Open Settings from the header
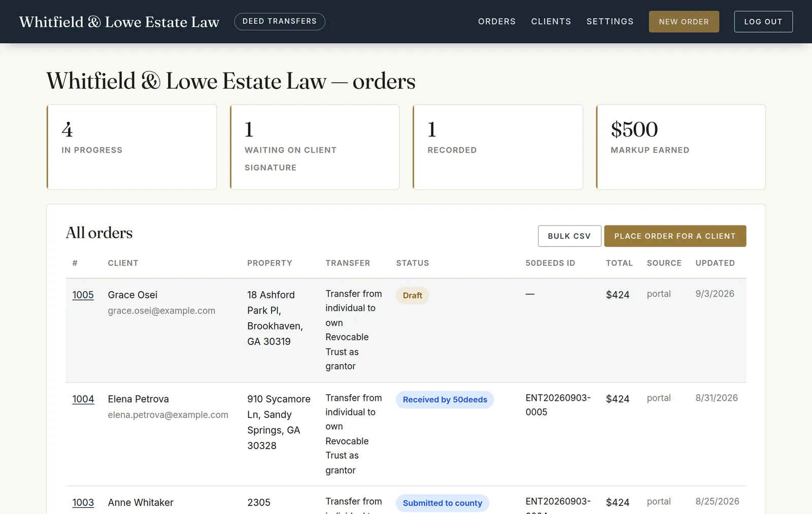 610,21
